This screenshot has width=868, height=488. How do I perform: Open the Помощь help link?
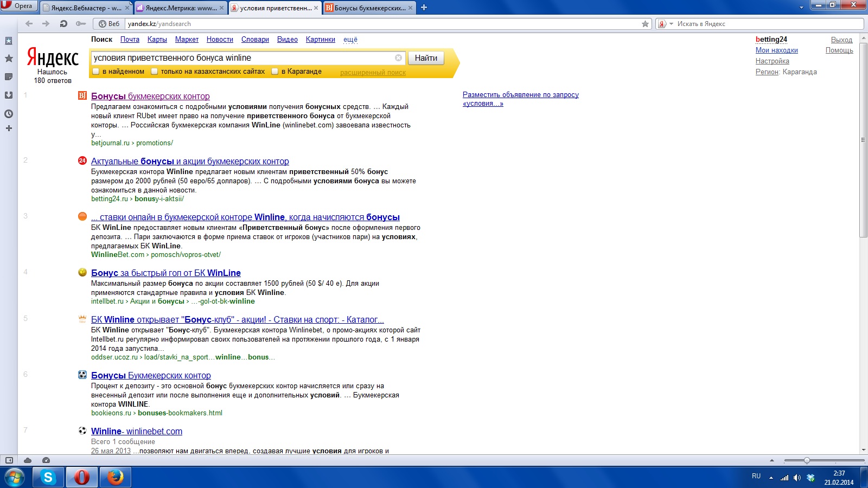(839, 50)
